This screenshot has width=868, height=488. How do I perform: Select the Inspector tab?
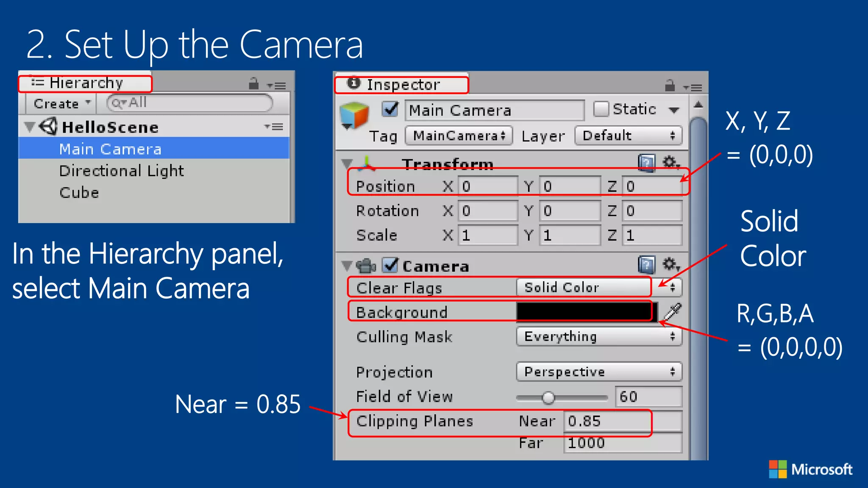(x=401, y=84)
